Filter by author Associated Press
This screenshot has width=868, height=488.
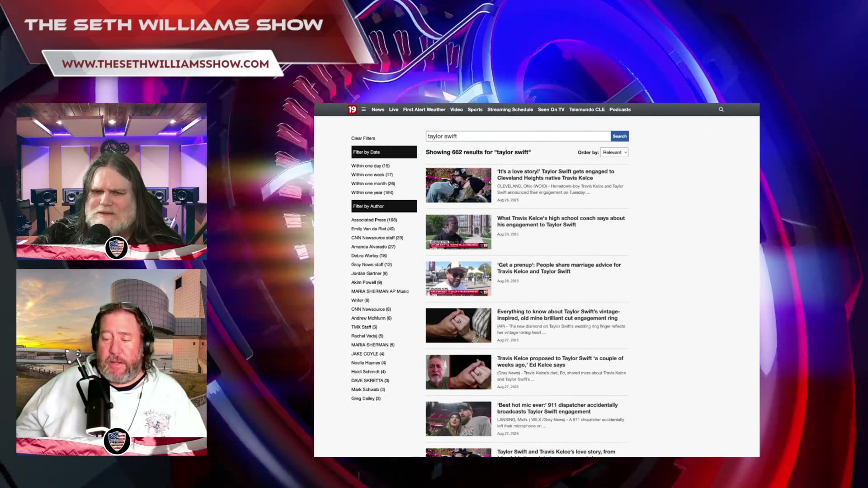(374, 220)
